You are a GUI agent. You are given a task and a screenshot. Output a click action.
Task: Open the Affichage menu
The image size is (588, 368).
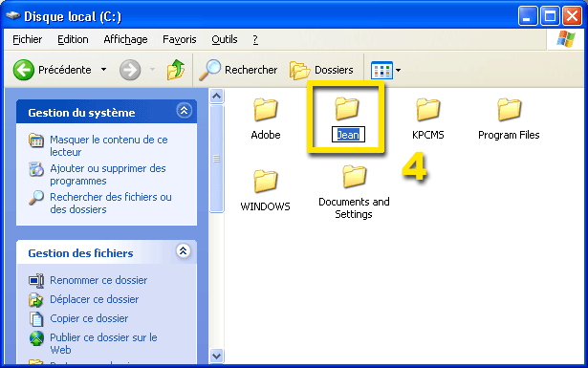click(x=125, y=39)
